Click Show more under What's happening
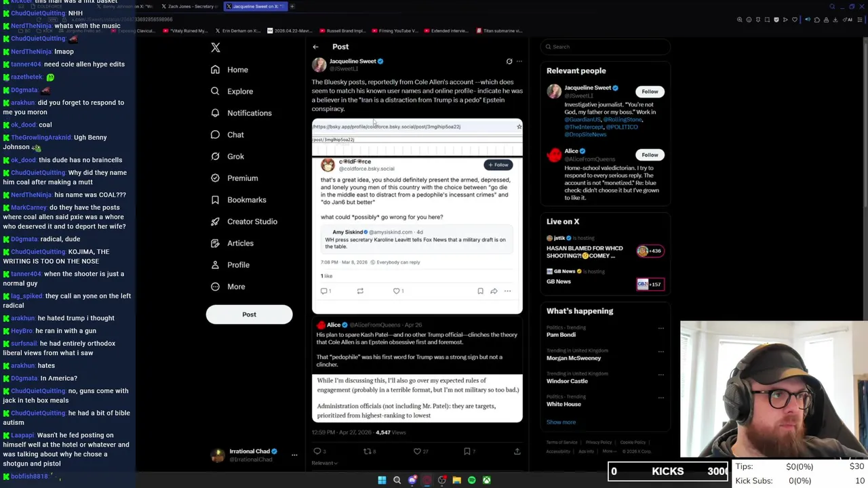This screenshot has width=868, height=488. [561, 422]
